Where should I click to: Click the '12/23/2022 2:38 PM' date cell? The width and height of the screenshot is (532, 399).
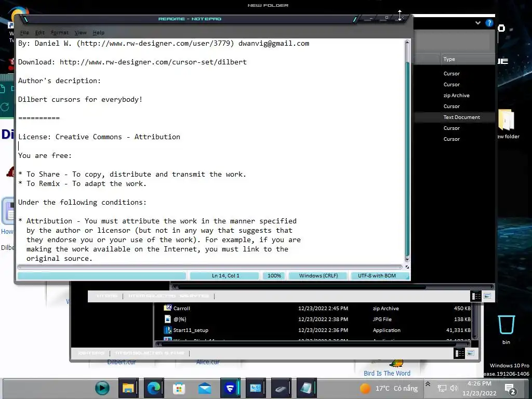[x=323, y=320]
